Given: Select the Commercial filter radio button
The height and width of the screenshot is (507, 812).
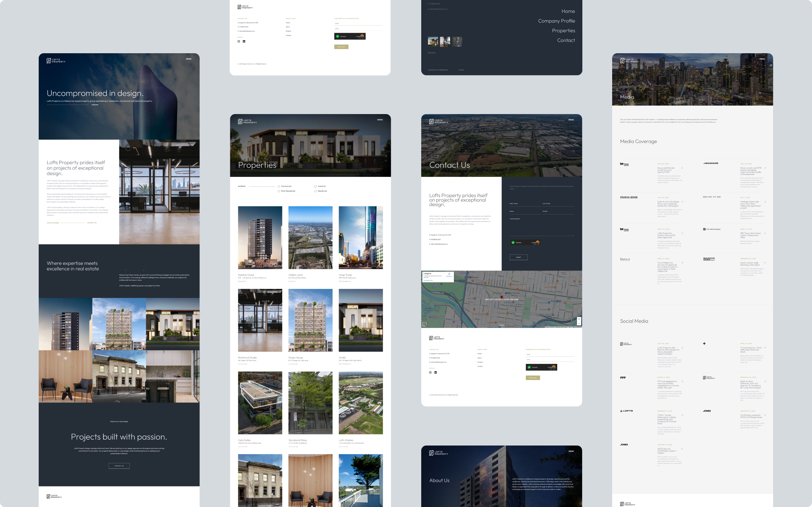Looking at the screenshot, I should (x=279, y=186).
